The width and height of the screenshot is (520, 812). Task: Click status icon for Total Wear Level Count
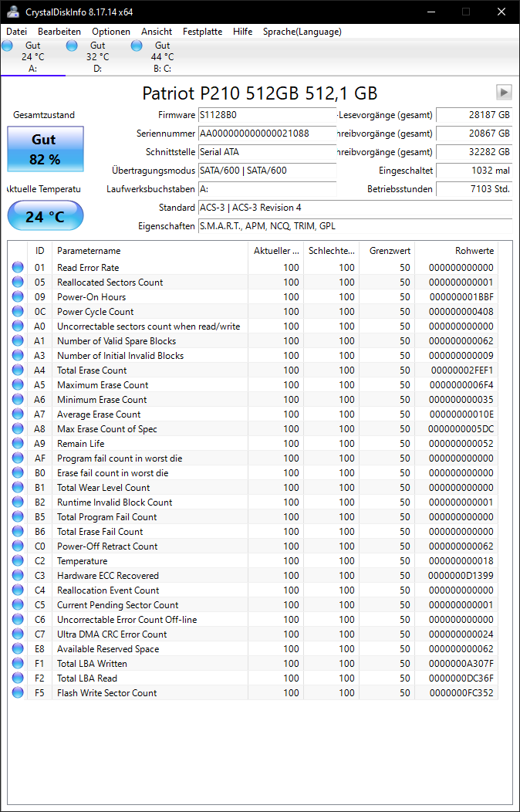click(18, 488)
